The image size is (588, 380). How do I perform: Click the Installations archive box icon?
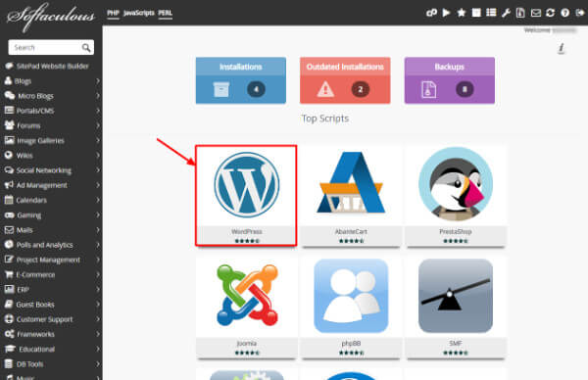[x=221, y=89]
